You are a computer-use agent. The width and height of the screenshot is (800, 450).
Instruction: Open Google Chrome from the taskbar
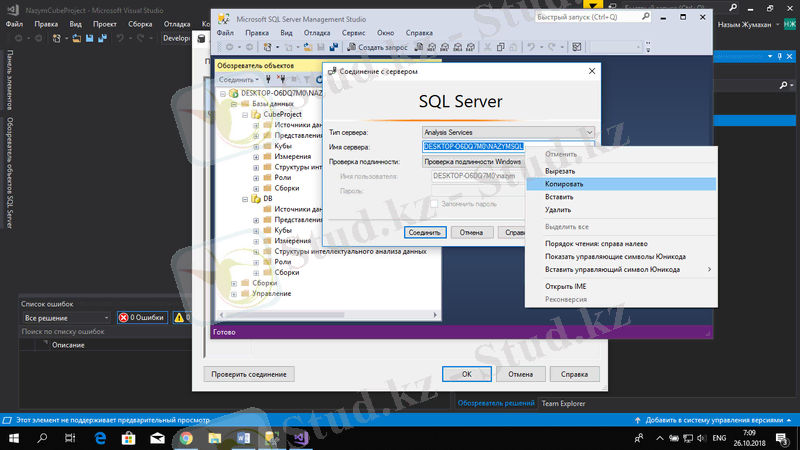(x=186, y=438)
